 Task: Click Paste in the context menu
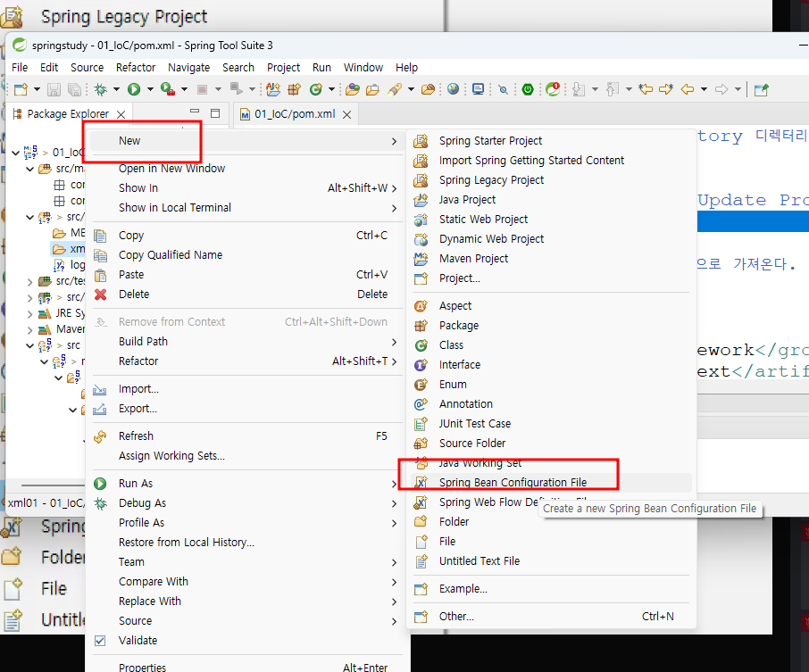click(x=246, y=275)
